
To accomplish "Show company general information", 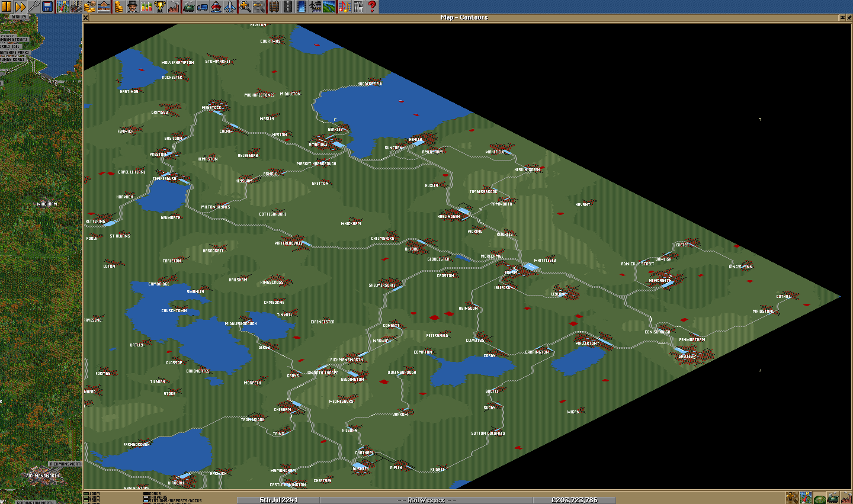I will click(132, 7).
